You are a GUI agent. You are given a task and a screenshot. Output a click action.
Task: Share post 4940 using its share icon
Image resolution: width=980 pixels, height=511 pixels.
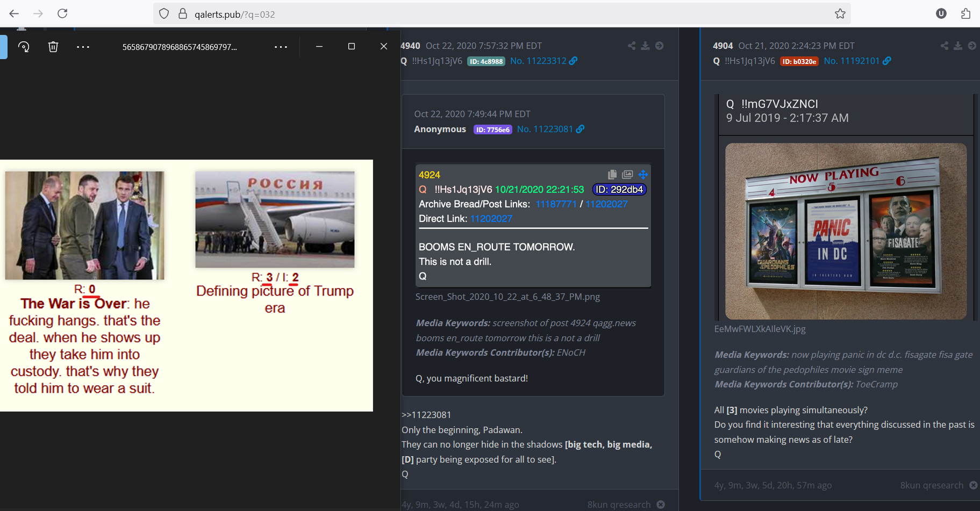pyautogui.click(x=632, y=46)
